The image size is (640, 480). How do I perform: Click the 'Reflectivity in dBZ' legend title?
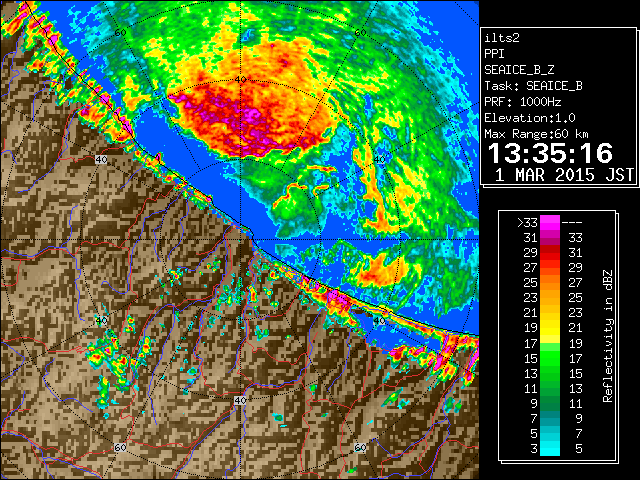pyautogui.click(x=607, y=336)
